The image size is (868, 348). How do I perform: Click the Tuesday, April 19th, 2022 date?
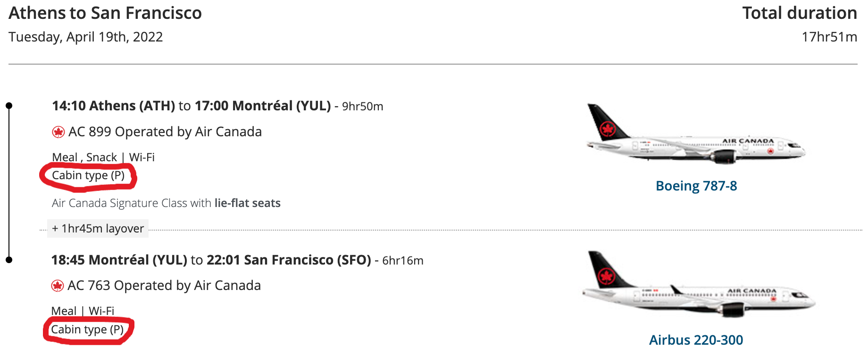86,37
